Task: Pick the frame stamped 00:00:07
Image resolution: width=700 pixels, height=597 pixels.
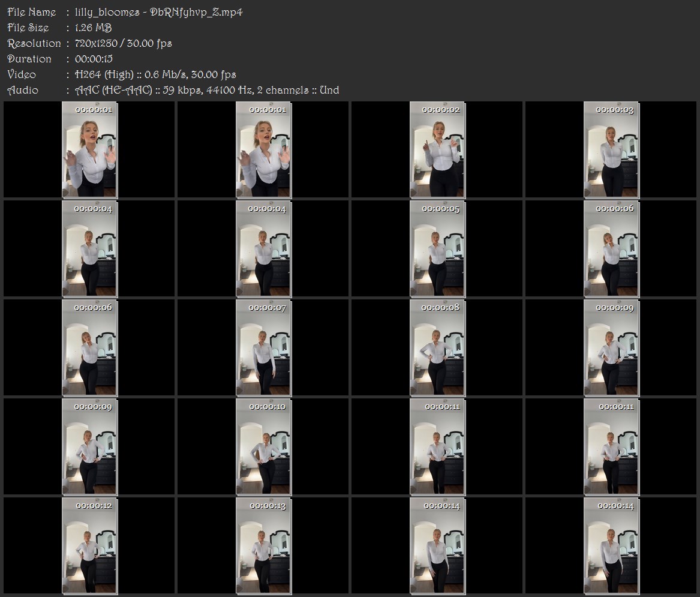Action: 263,348
